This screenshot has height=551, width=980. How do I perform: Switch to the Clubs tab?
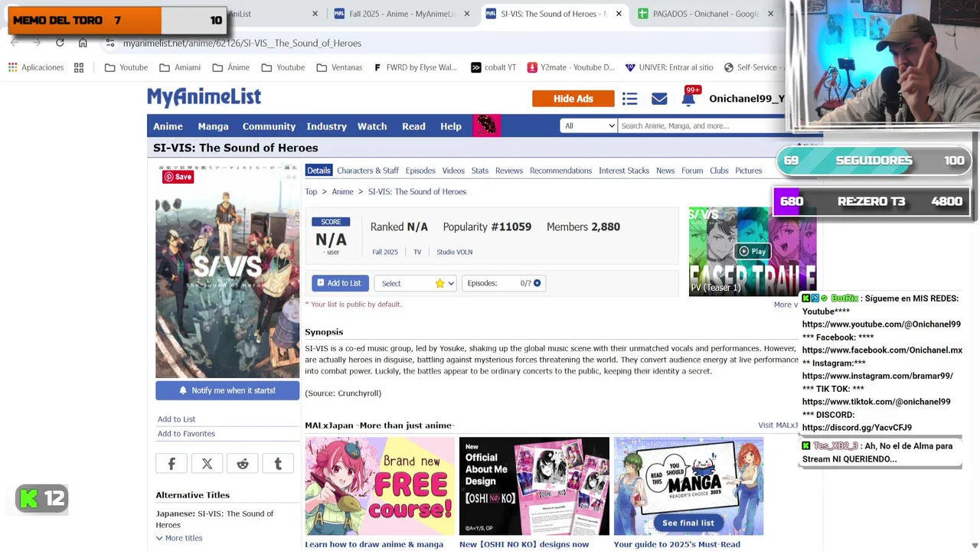pos(719,171)
